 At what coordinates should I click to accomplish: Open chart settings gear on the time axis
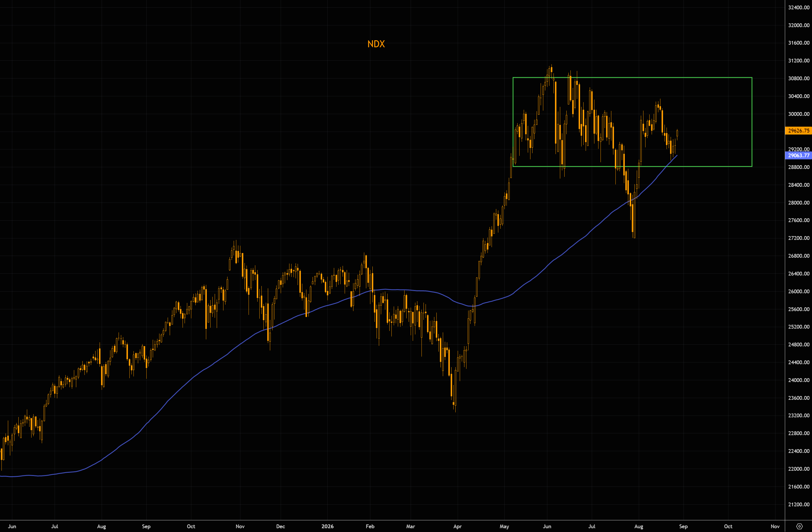point(799,526)
